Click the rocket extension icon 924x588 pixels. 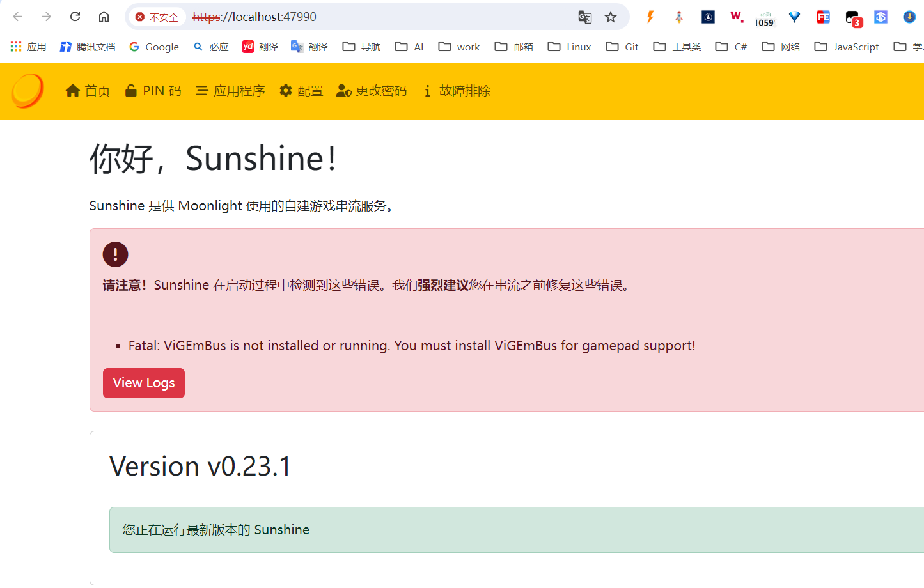[x=678, y=17]
